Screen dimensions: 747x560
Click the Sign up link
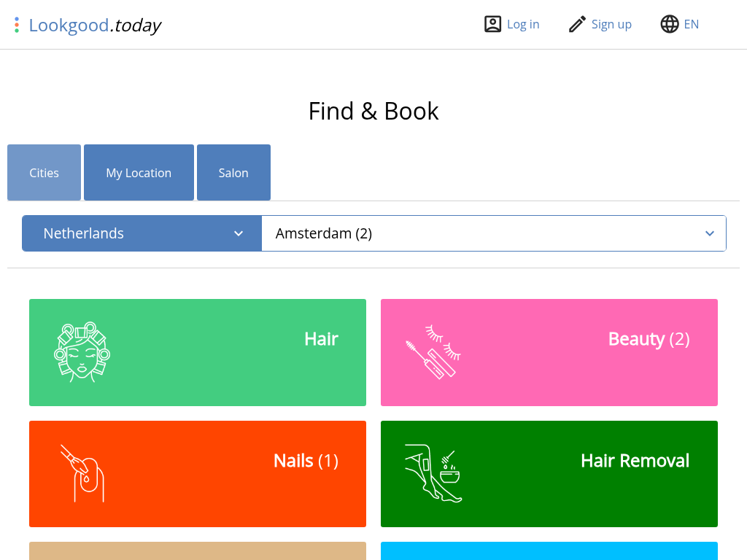[x=611, y=24]
